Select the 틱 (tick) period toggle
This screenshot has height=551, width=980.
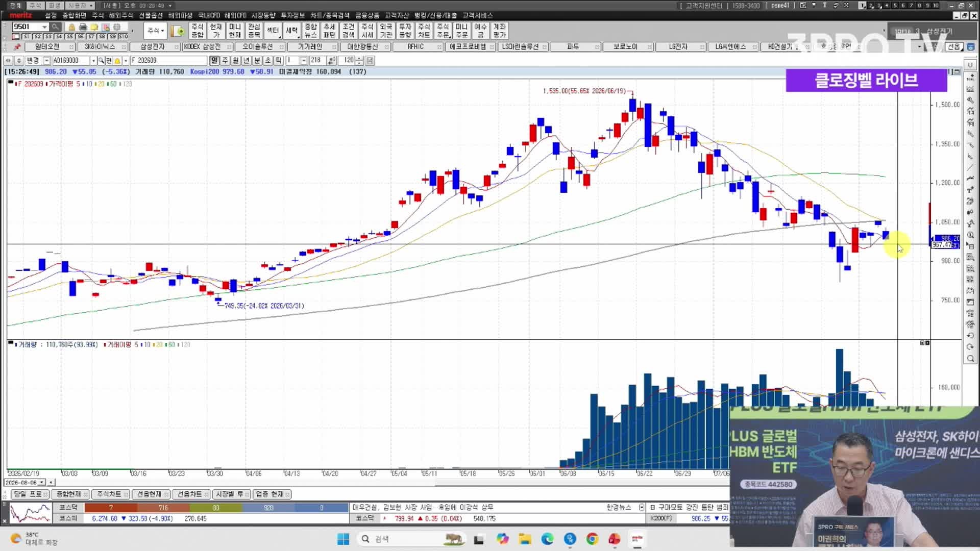tap(279, 60)
